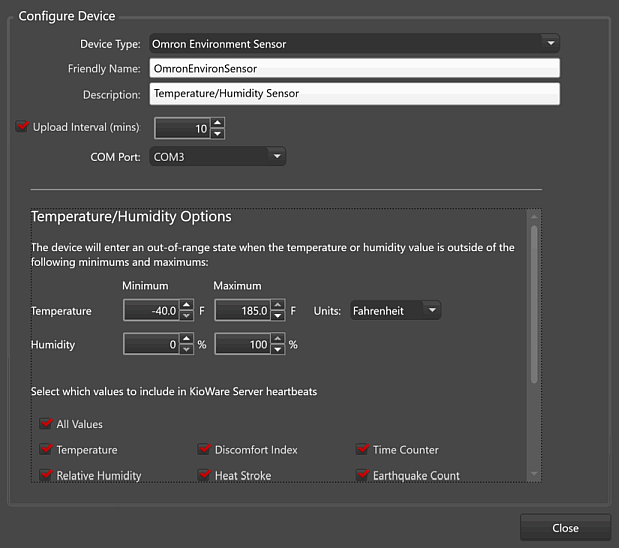Increase the minimum humidity value

pos(186,338)
